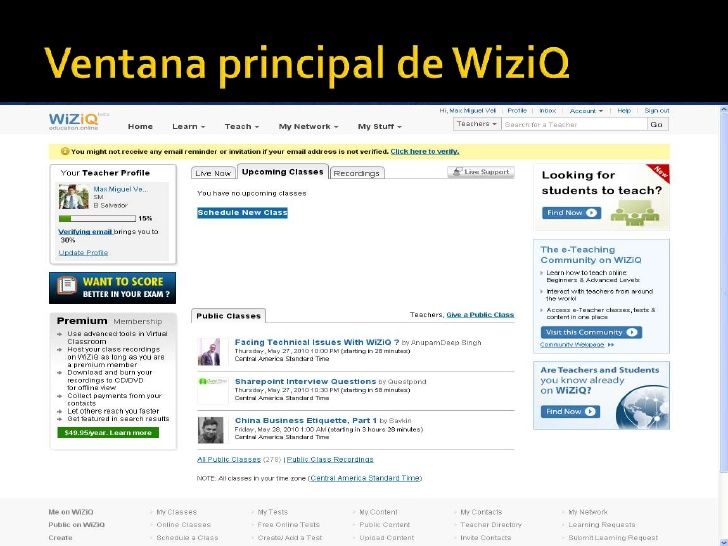Expand the My Stuff dropdown menu

[379, 126]
